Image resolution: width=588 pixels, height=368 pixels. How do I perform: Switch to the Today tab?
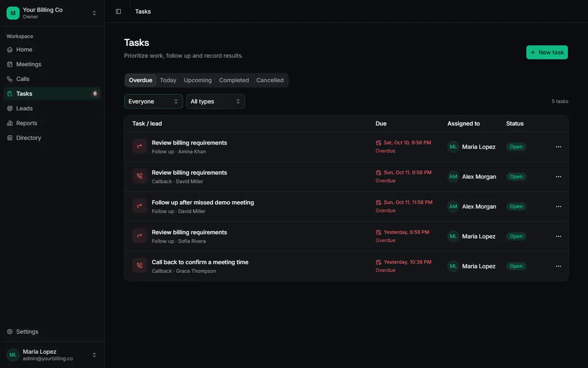click(168, 80)
